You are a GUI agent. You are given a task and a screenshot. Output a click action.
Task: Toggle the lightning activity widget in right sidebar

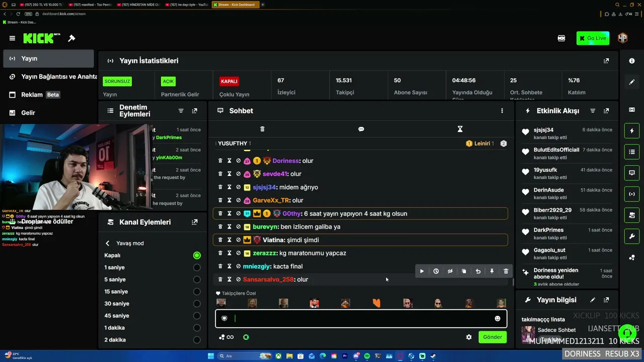[x=632, y=131]
